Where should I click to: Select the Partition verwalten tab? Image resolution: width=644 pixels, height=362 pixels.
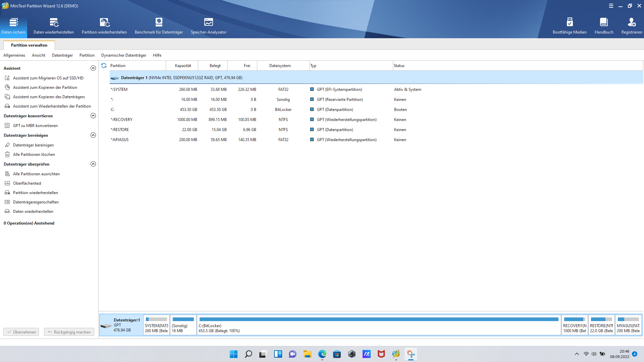coord(29,45)
